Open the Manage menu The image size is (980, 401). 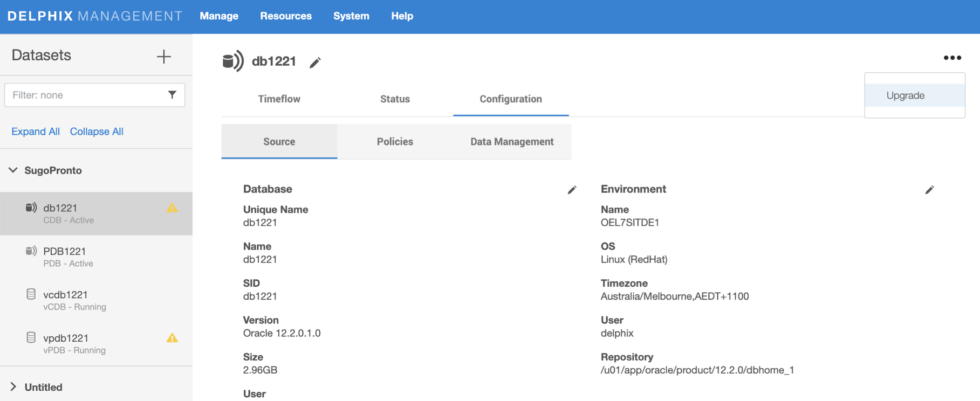pyautogui.click(x=219, y=16)
